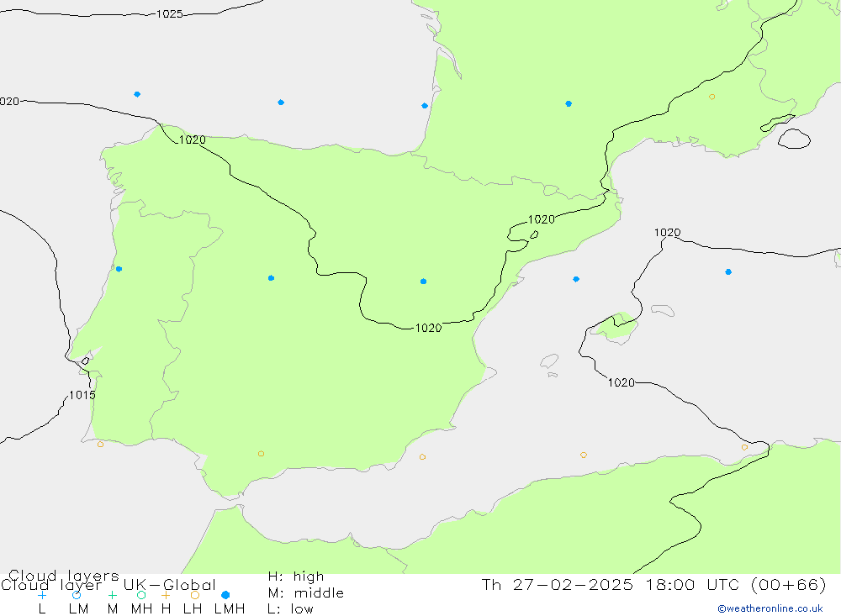Click the 1020 label over the Pyrenees east end
This screenshot has height=616, width=841.
tap(541, 219)
